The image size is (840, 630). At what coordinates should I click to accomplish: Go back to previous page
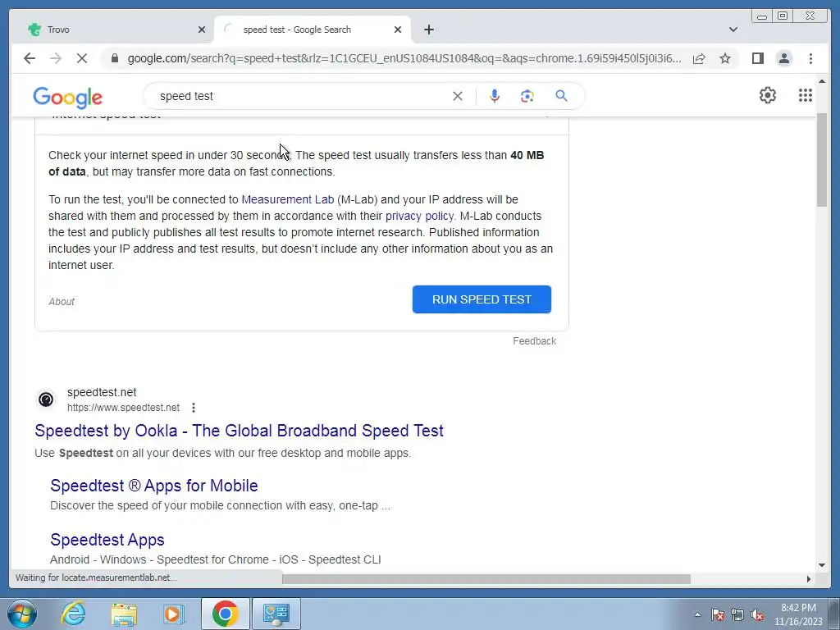pos(30,58)
